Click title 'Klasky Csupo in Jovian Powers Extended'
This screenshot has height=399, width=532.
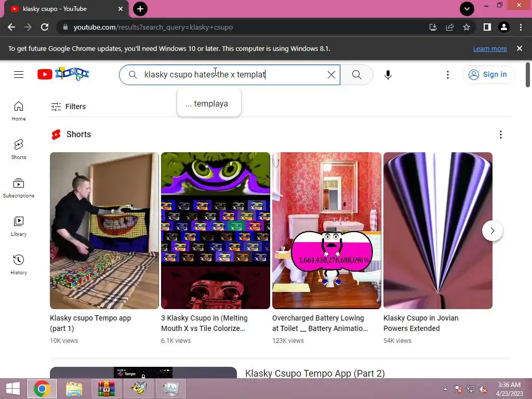click(421, 323)
